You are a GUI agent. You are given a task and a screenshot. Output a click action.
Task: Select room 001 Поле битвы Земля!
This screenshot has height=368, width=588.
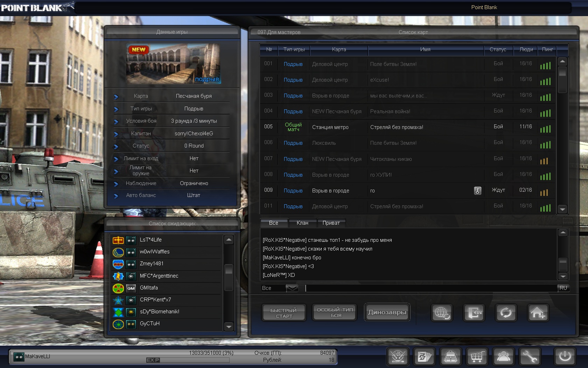[408, 64]
